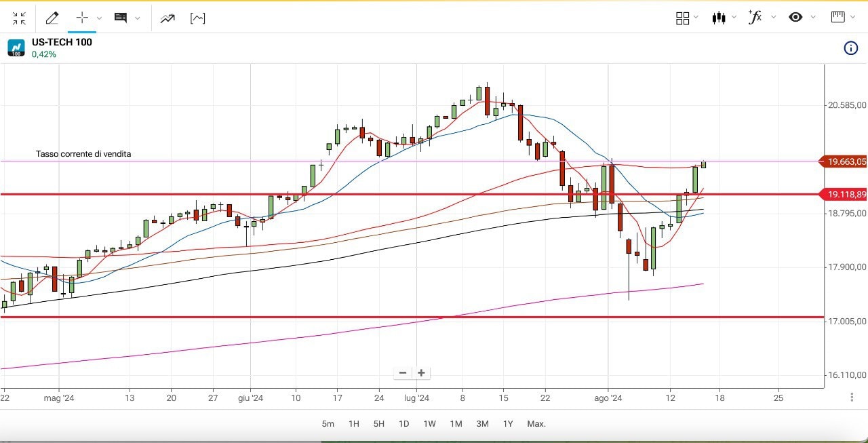
Task: Select the pencil drawing tool
Action: click(x=52, y=18)
